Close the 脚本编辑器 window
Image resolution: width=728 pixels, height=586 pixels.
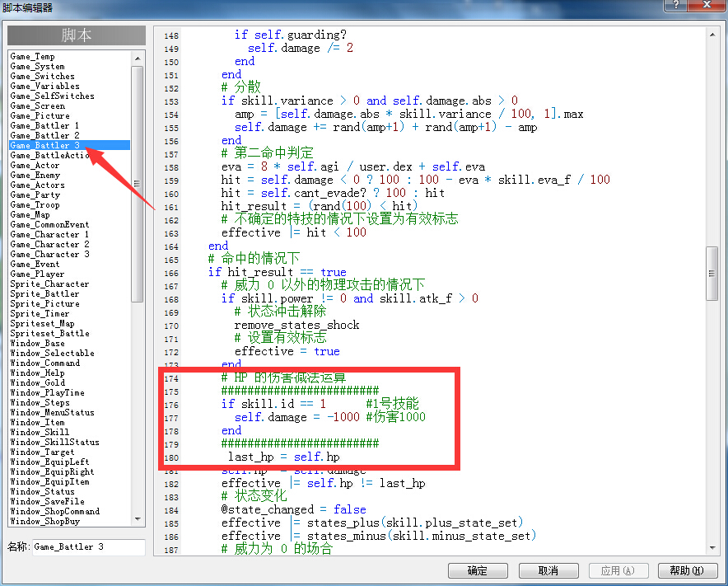707,5
